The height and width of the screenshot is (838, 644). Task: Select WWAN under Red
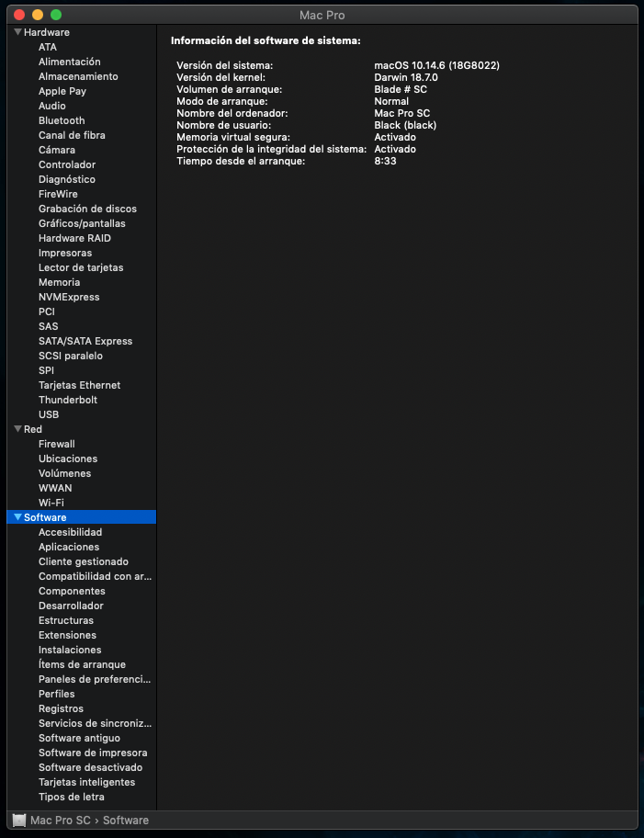(55, 488)
